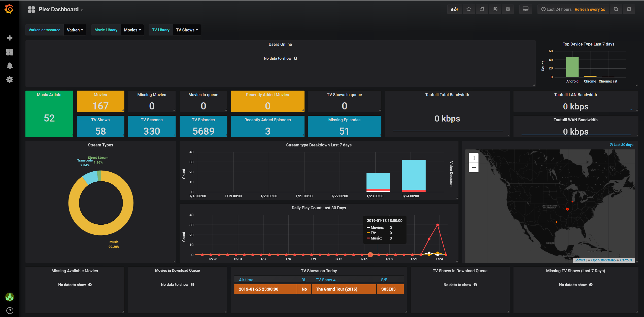Click the Add panel icon

[x=454, y=9]
